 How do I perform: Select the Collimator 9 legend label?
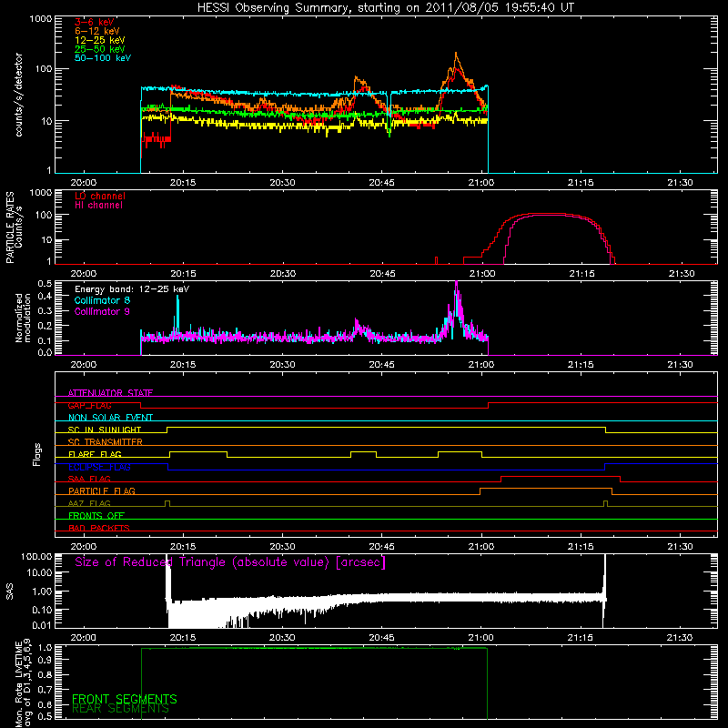point(102,311)
